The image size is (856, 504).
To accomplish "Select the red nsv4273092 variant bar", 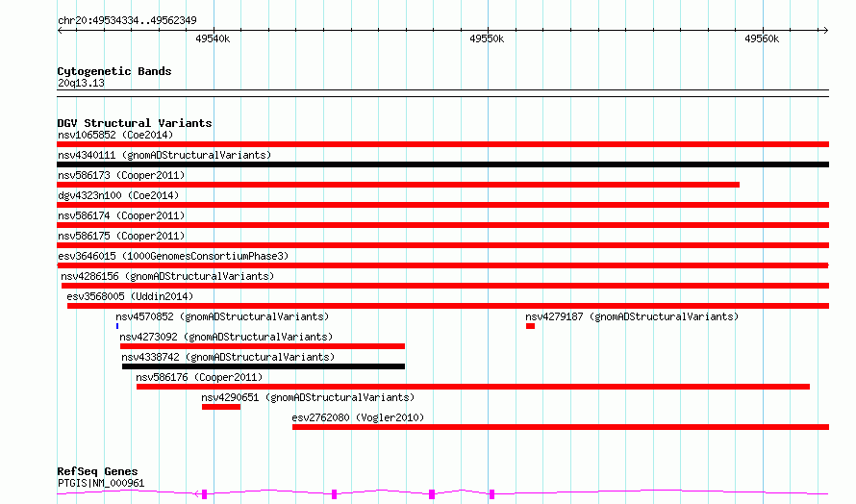I will tap(263, 346).
